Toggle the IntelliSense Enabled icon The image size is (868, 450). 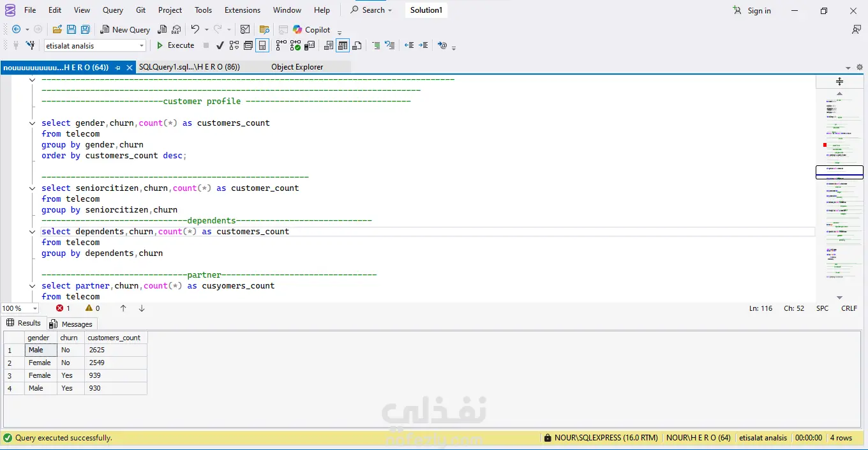262,45
